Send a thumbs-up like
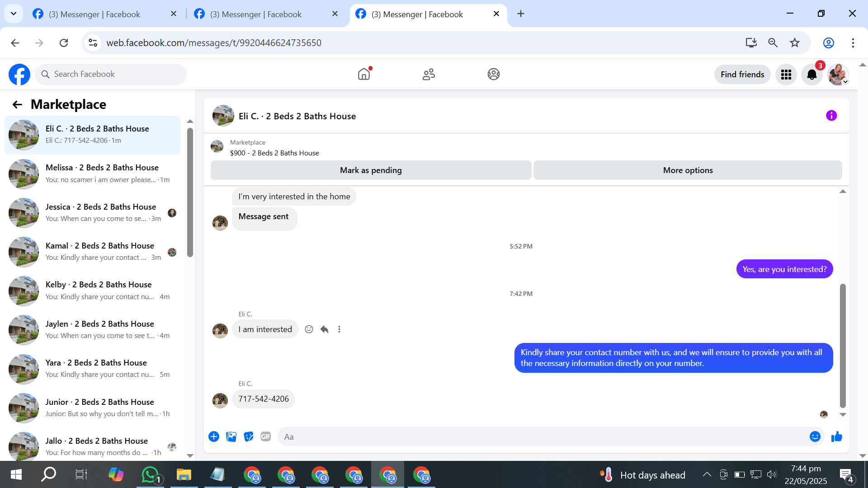 [x=837, y=436]
